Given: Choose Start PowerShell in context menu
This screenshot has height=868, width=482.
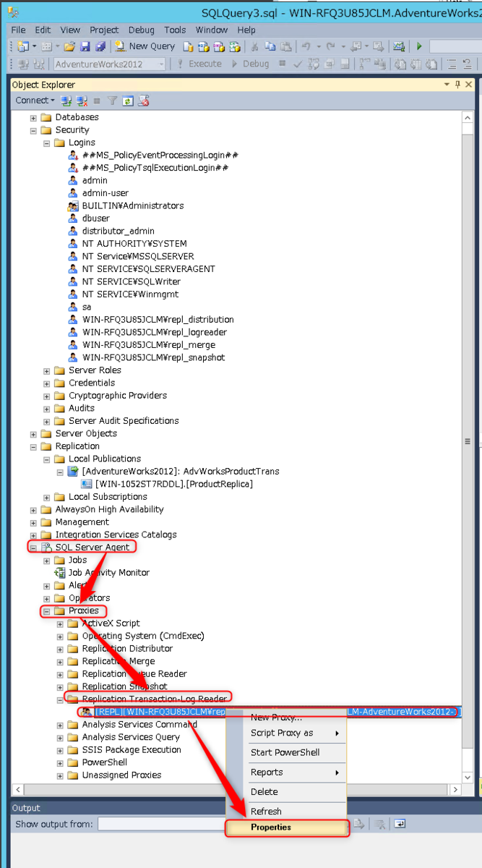Looking at the screenshot, I should click(285, 752).
